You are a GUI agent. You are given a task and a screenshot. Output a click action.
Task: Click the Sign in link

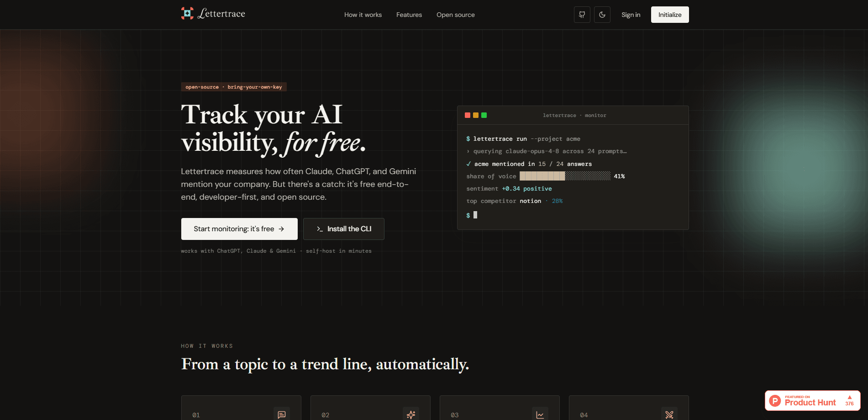[x=631, y=15]
